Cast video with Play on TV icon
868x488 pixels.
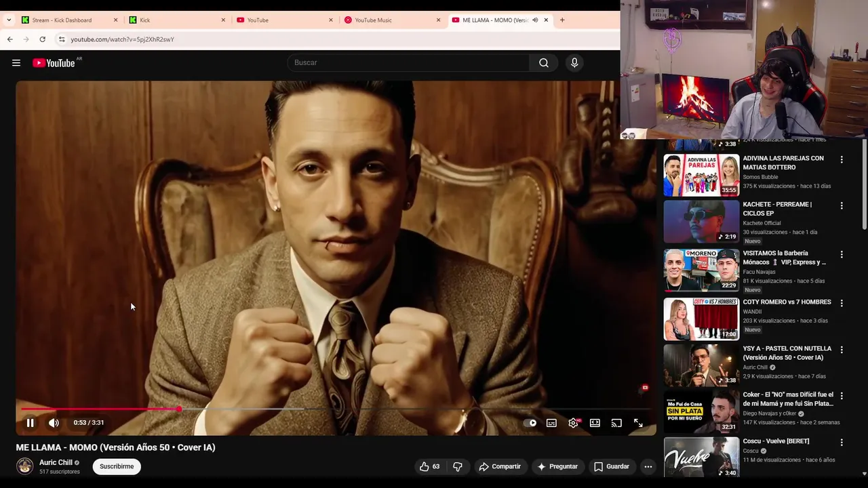tap(616, 423)
